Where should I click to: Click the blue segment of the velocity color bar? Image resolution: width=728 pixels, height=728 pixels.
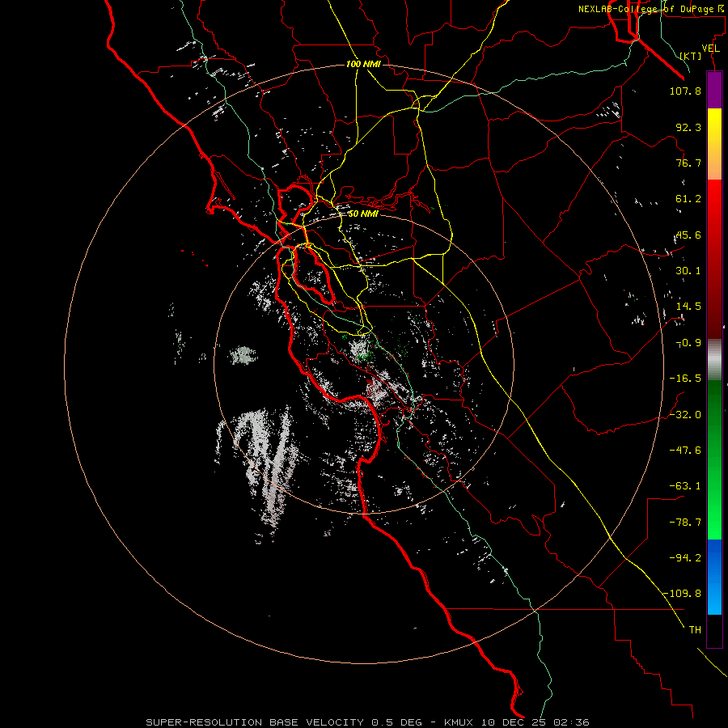(x=714, y=577)
